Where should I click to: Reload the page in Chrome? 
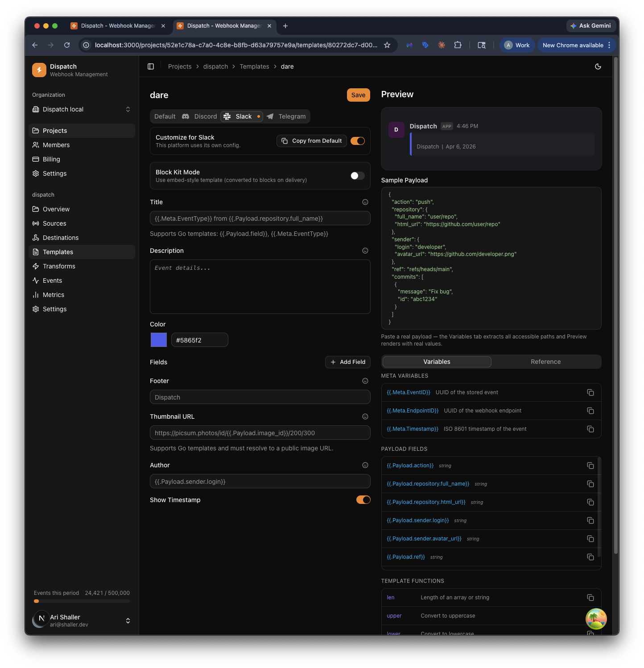click(67, 45)
